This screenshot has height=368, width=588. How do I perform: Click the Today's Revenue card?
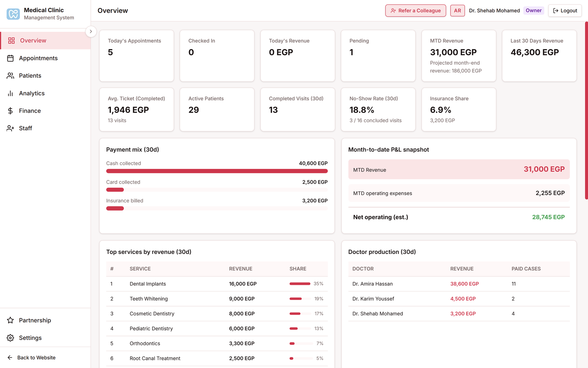click(298, 56)
